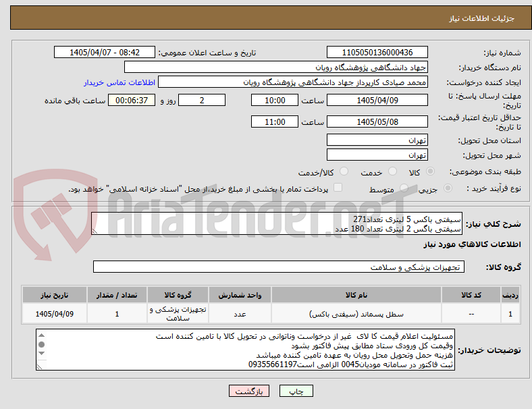
Task: Click the تعداد / مقدار column header
Action: tap(117, 295)
